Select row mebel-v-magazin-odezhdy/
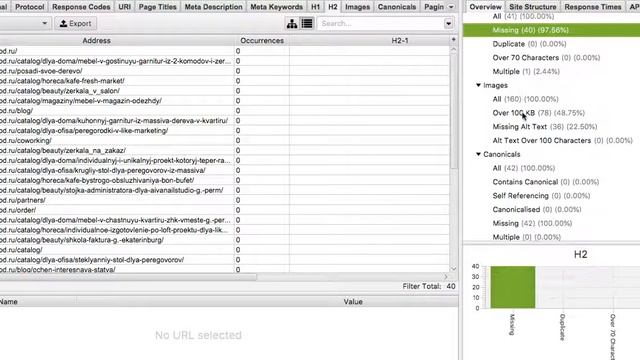Viewport: 640px width, 360px height. coord(224,101)
